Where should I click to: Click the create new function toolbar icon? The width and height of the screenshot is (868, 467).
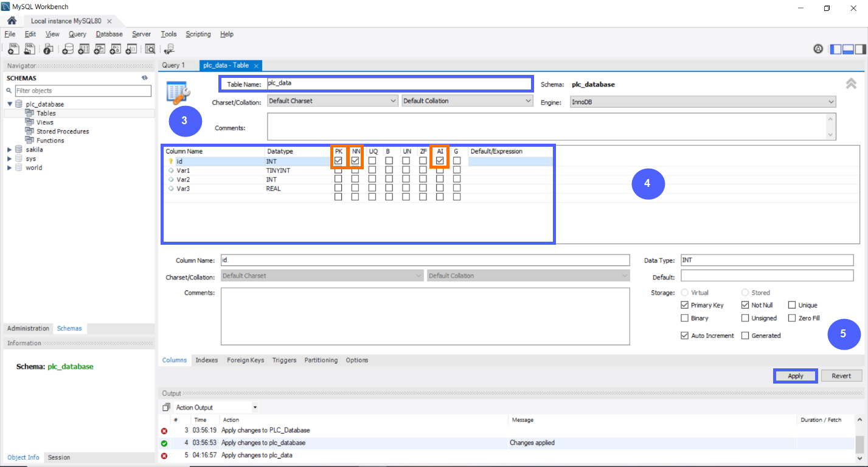point(130,49)
